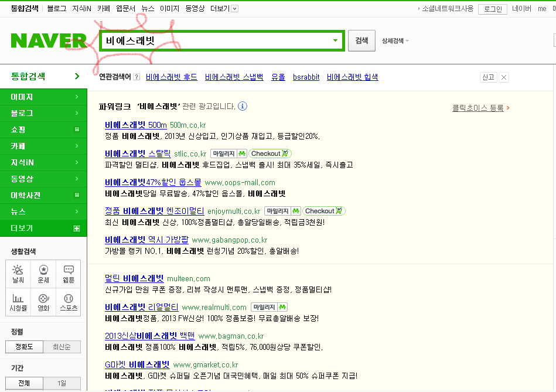Close the related searches bar
The height and width of the screenshot is (392, 556).
(x=503, y=77)
